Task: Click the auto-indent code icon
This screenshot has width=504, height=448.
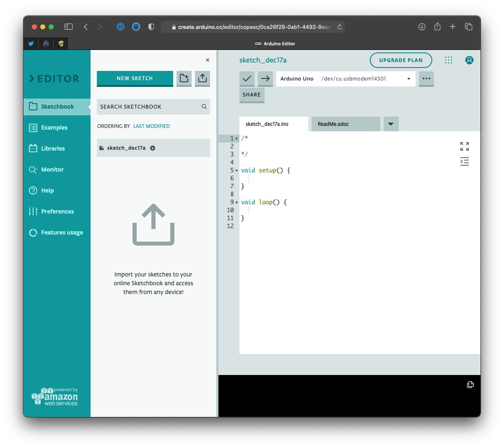Action: click(x=464, y=161)
